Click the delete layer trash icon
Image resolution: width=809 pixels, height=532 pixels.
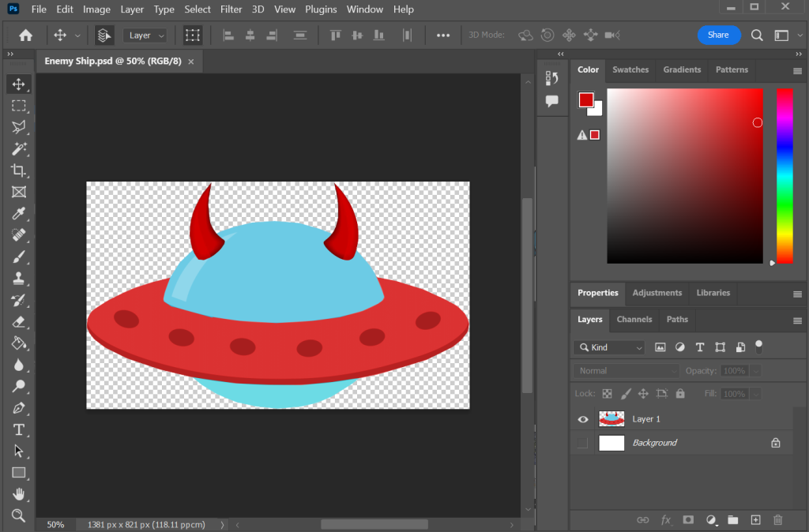click(x=778, y=519)
